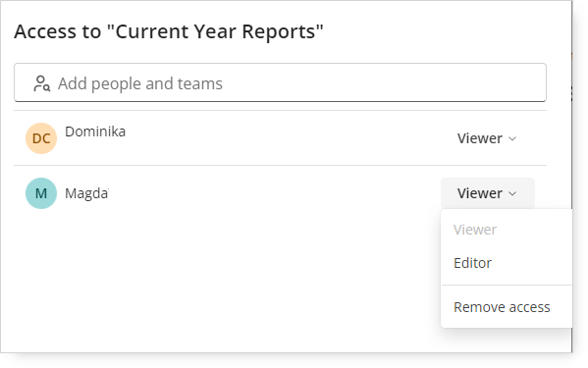
Task: Click the name Dominika in the list
Action: [95, 131]
